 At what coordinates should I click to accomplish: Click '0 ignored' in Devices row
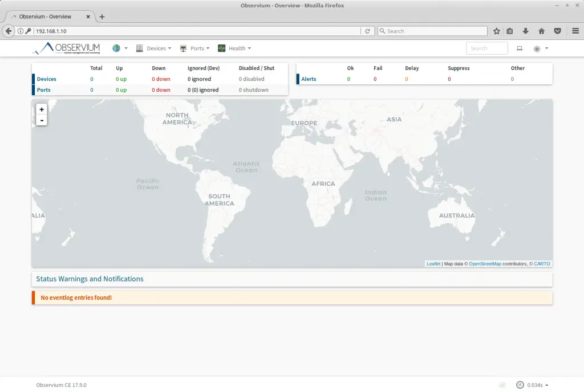[x=199, y=79]
